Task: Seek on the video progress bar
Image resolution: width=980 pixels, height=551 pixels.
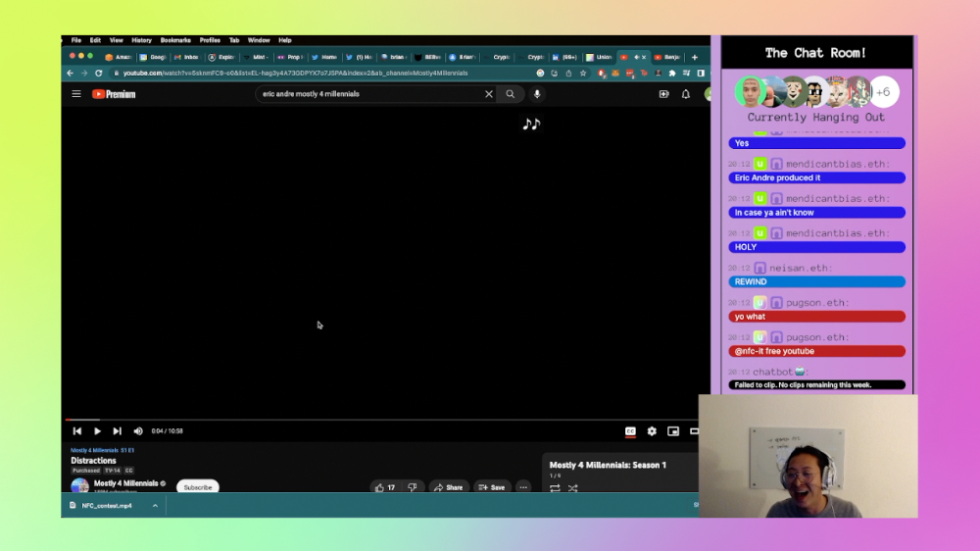Action: [x=382, y=419]
